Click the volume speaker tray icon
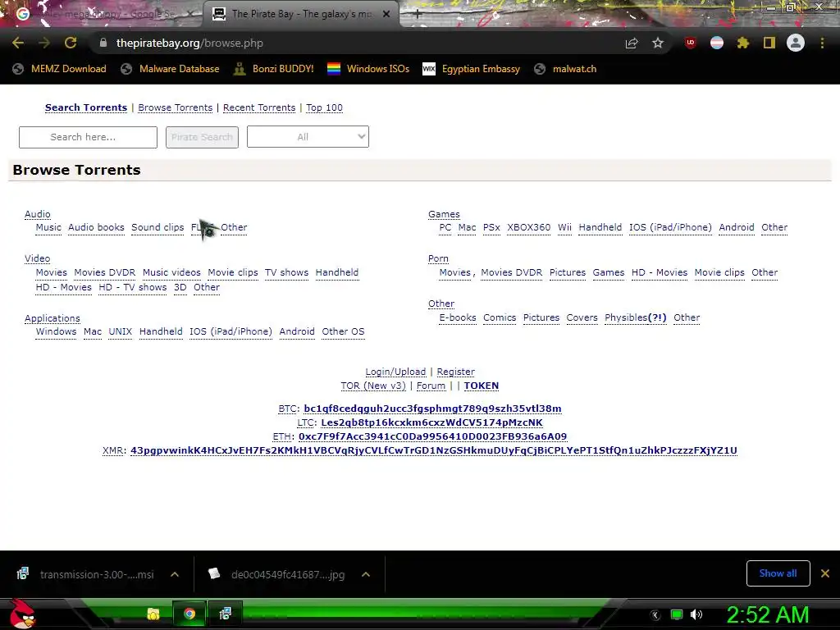The image size is (840, 630). (x=696, y=614)
